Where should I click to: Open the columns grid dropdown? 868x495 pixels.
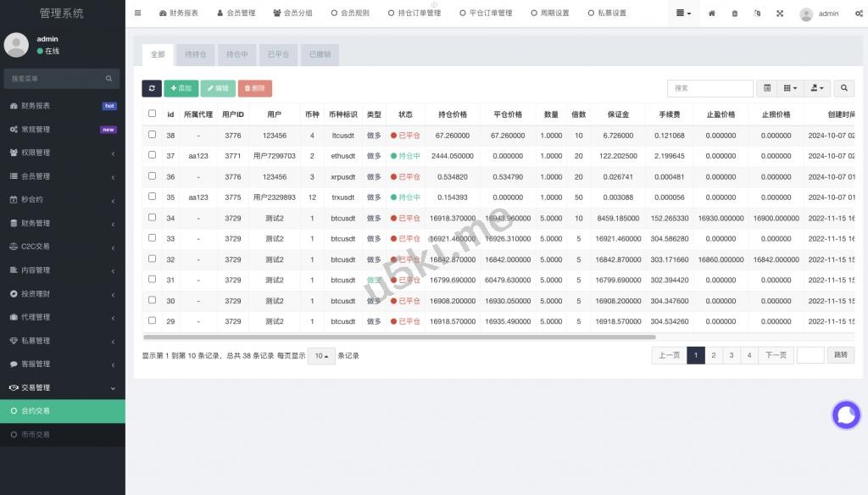[791, 88]
